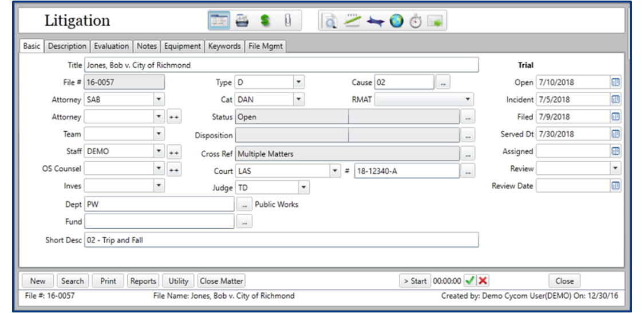This screenshot has width=644, height=313.
Task: Open the card file index icon
Action: pos(242,21)
